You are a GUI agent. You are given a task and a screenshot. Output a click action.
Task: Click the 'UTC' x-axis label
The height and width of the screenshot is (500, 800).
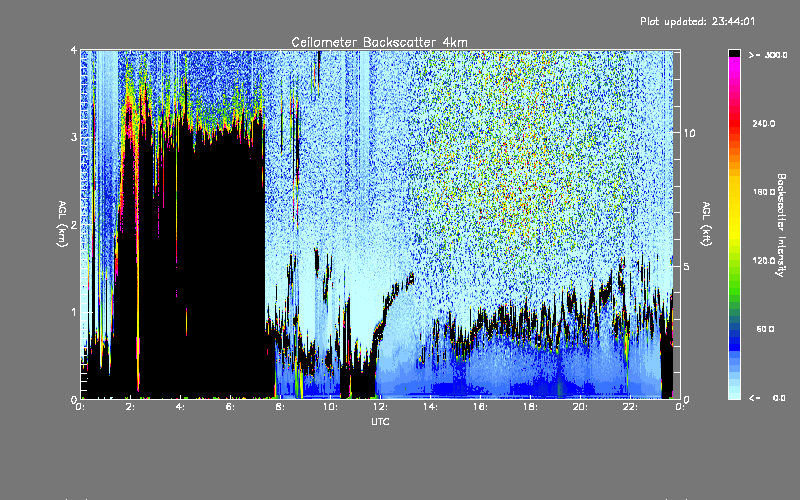pyautogui.click(x=380, y=421)
